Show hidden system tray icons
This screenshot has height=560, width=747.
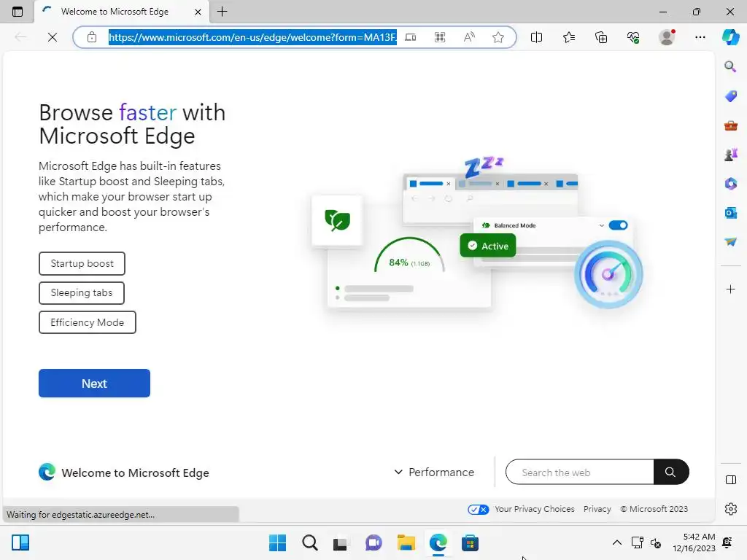pyautogui.click(x=616, y=542)
